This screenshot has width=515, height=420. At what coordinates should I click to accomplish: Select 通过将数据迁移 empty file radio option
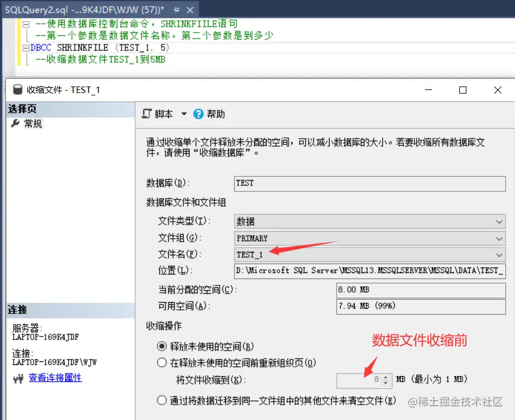click(x=162, y=400)
